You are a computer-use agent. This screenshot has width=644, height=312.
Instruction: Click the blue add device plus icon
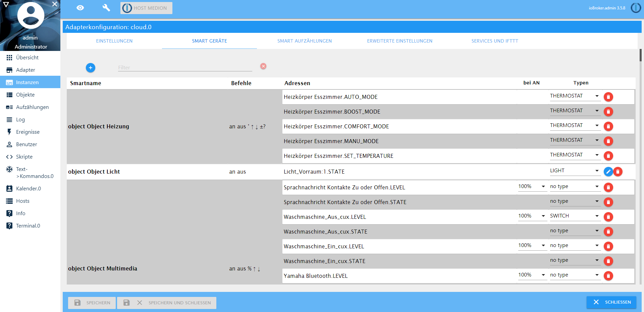tap(91, 68)
